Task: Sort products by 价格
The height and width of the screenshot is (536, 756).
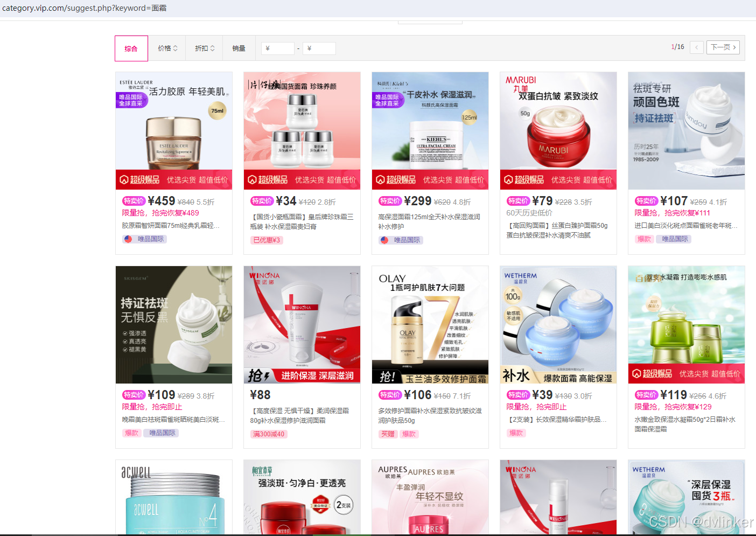Action: (x=167, y=48)
